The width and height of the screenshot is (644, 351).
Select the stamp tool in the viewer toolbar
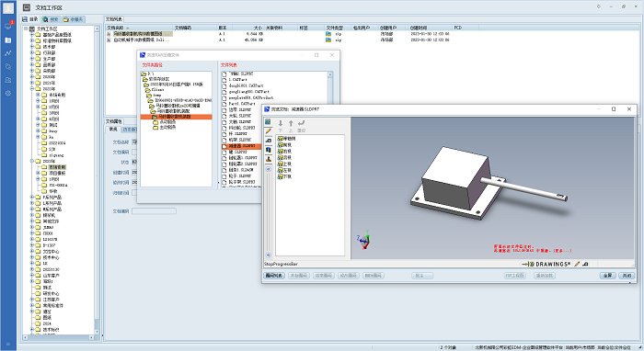[x=269, y=159]
